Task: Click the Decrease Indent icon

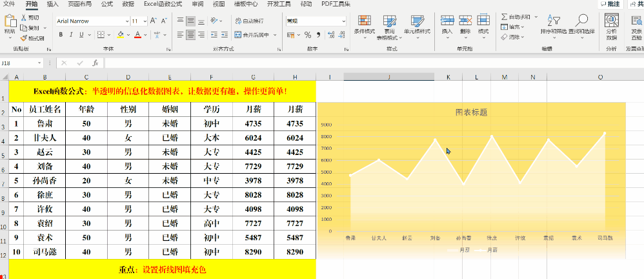Action: tap(214, 35)
